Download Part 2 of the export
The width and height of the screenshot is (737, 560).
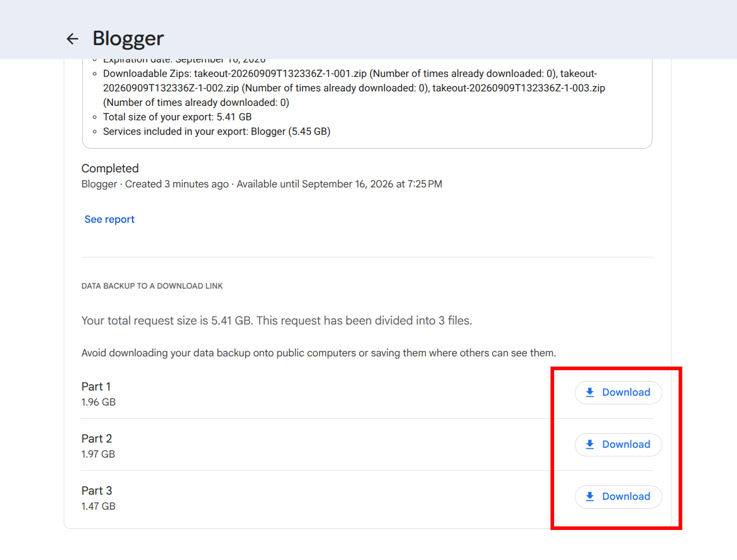618,444
